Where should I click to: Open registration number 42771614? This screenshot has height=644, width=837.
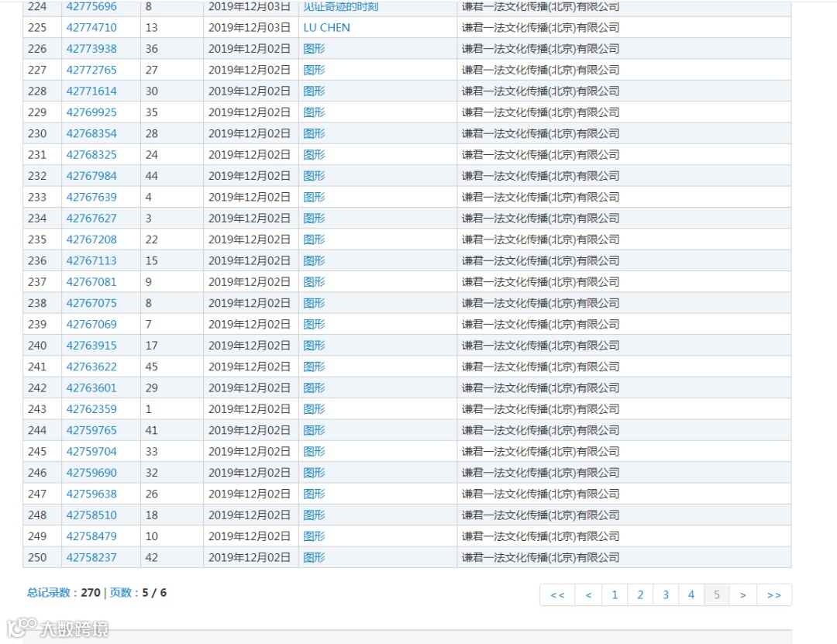pos(91,91)
